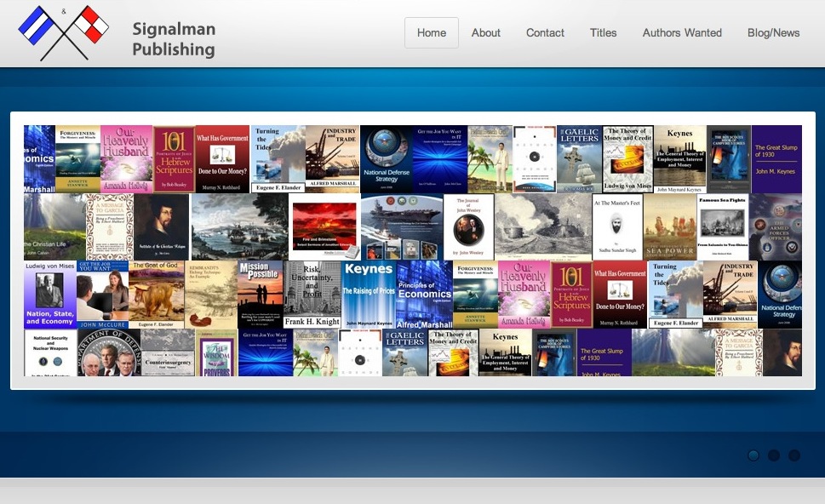Click The Armed Forces Officer cover
825x504 pixels.
(776, 226)
